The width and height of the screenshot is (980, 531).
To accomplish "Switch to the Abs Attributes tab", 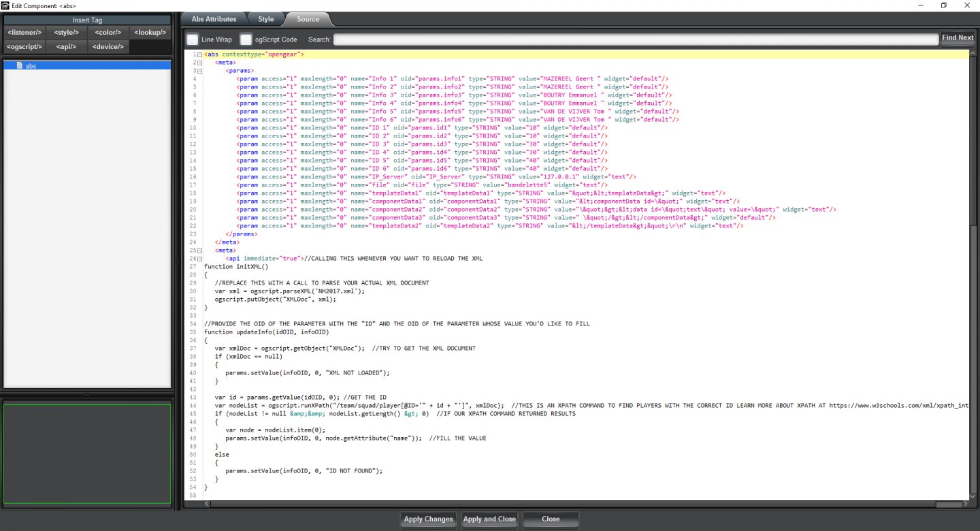I will (x=214, y=19).
